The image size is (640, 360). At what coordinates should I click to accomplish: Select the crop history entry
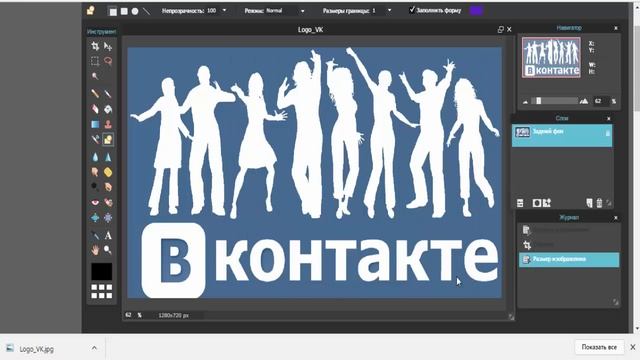569,245
